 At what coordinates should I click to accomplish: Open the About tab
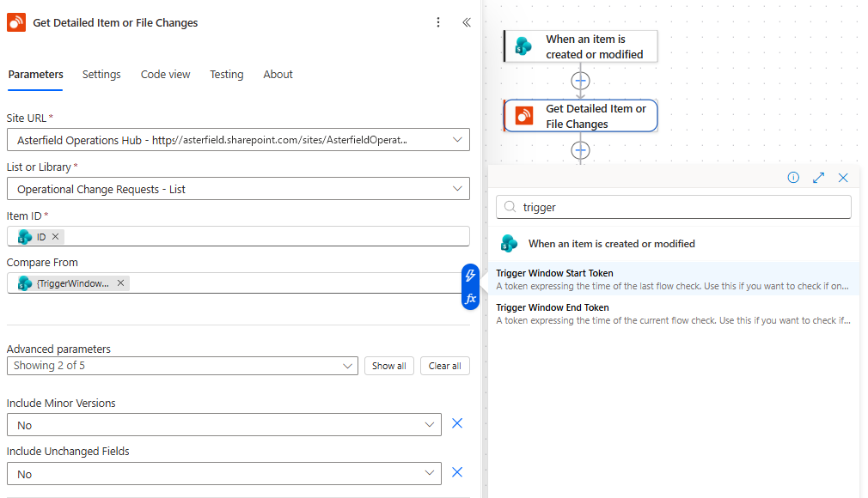[278, 74]
